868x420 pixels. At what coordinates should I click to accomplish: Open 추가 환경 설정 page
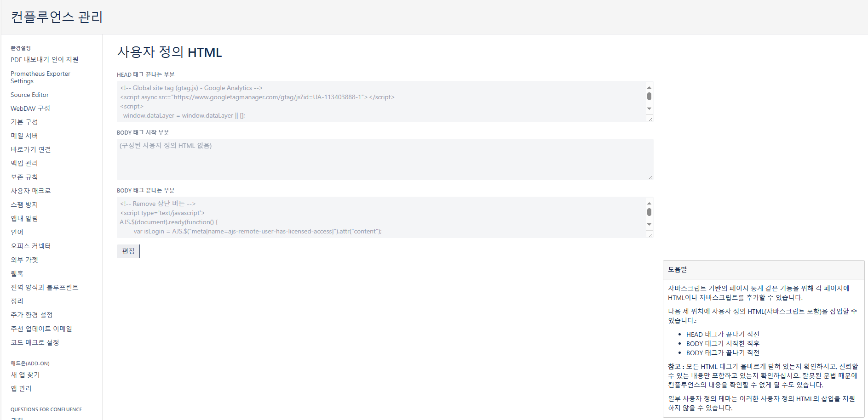[x=32, y=315]
